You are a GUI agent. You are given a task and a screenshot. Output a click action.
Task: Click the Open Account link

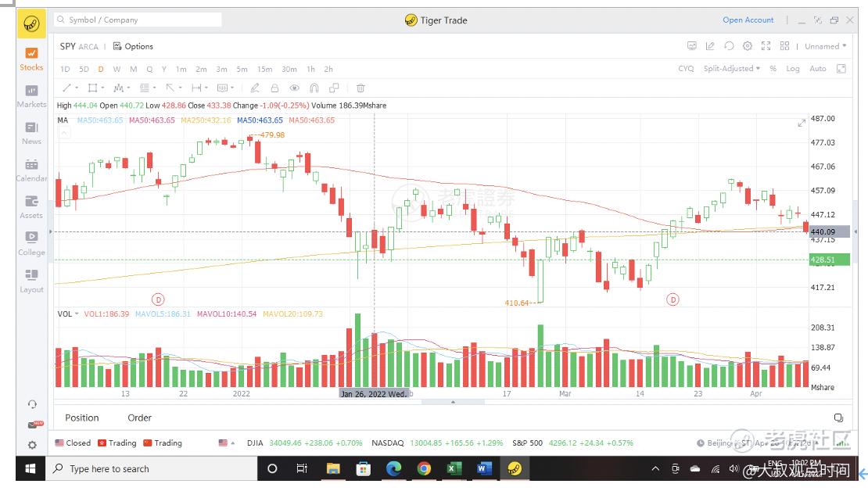click(x=748, y=20)
